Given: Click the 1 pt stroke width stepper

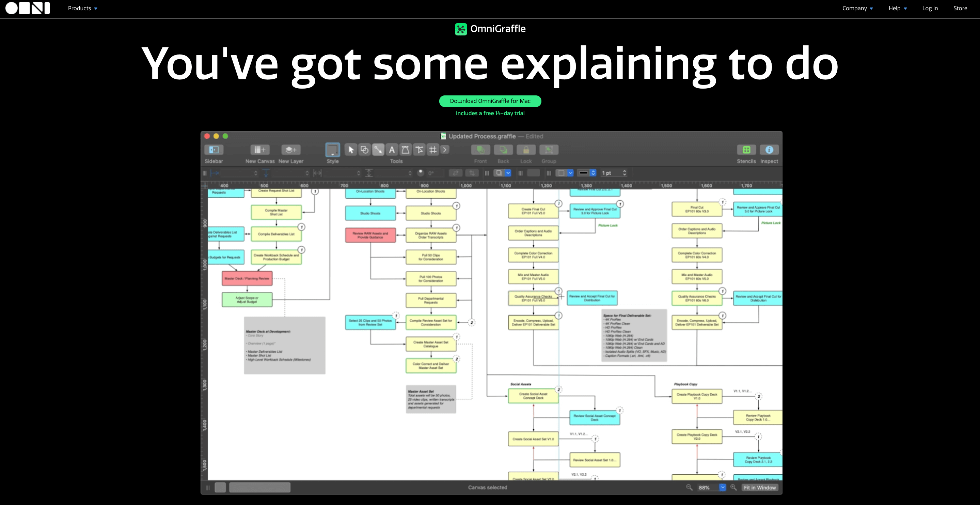Looking at the screenshot, I should [x=625, y=173].
